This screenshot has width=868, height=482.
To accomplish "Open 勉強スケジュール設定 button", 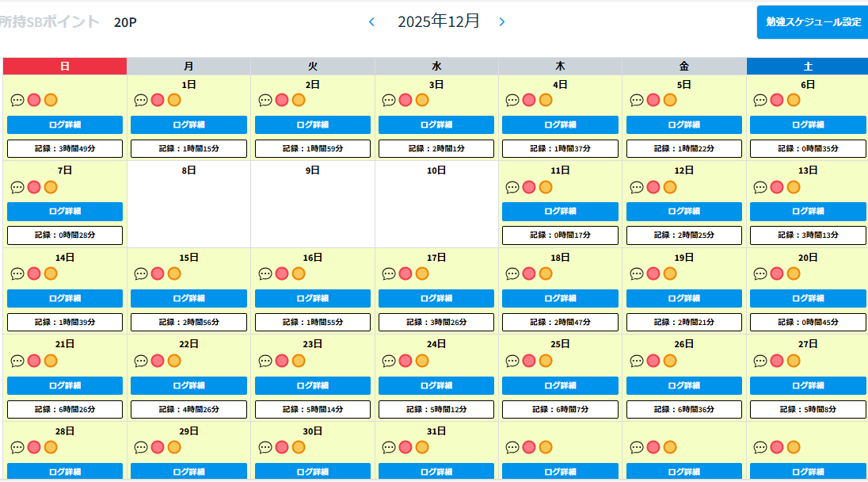I will (x=813, y=22).
